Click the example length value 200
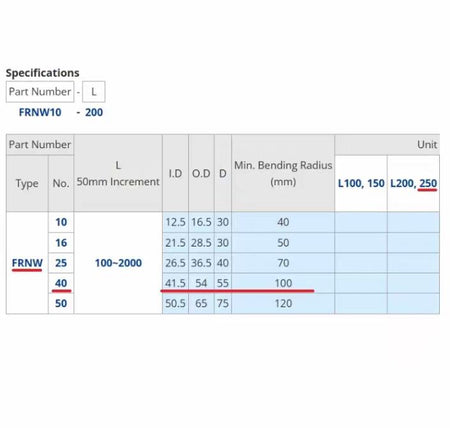Screen dimensions: 450x428 (x=94, y=112)
